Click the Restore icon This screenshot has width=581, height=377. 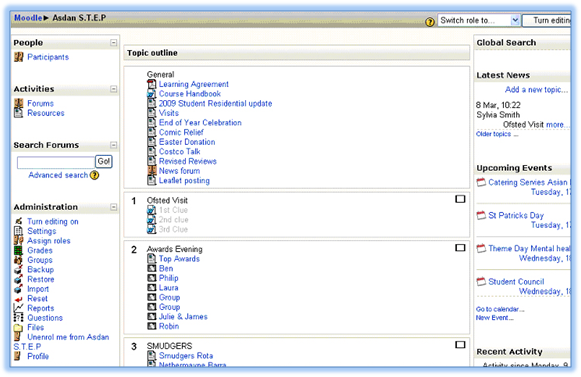(19, 279)
